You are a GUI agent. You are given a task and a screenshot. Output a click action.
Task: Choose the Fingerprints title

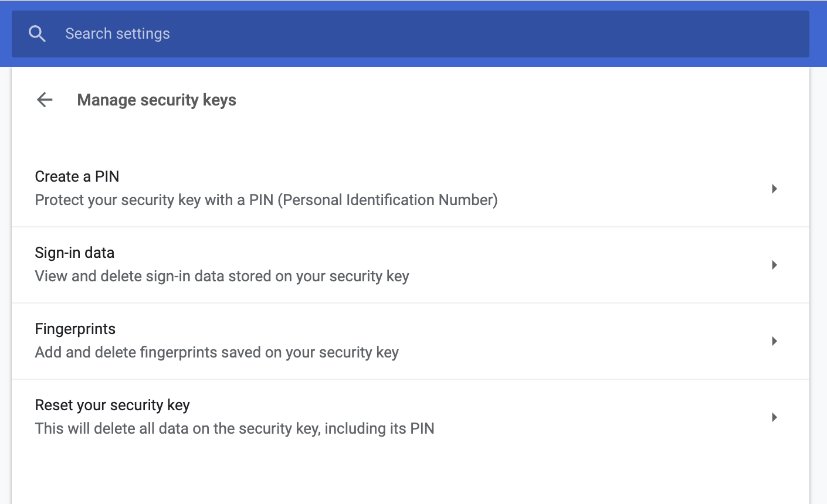point(75,329)
